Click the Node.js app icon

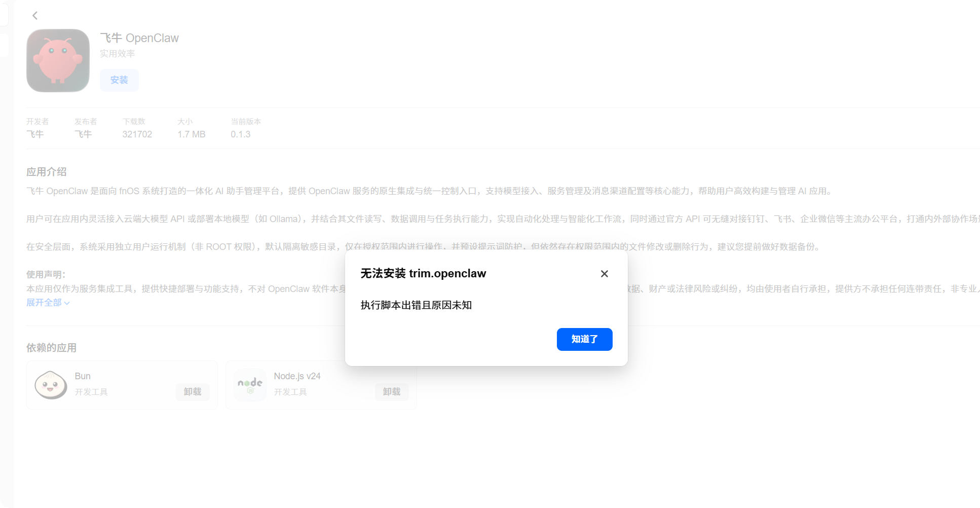[x=250, y=385]
